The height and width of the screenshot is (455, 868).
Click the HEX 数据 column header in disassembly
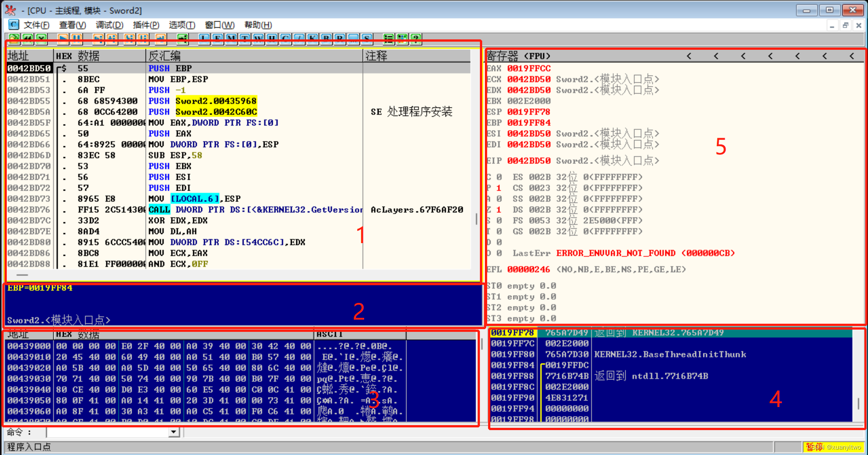point(100,56)
